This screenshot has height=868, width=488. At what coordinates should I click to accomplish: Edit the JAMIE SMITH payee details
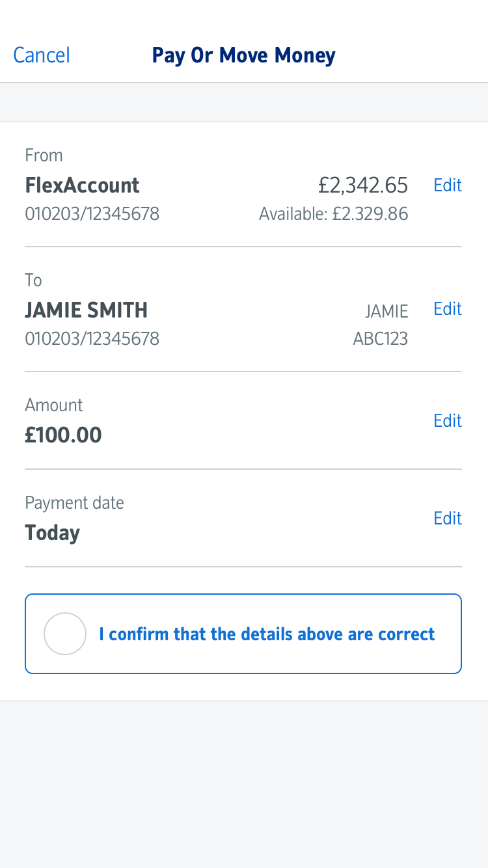pos(448,309)
